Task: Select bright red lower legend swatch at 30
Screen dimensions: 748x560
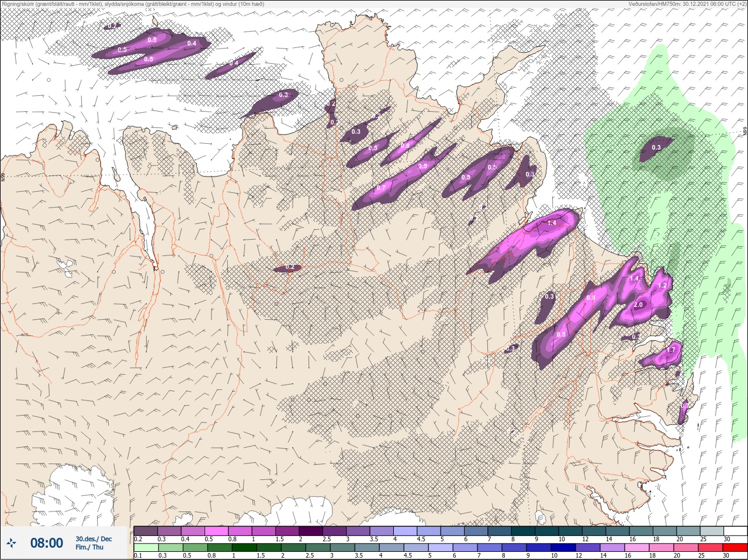Action: 735,548
